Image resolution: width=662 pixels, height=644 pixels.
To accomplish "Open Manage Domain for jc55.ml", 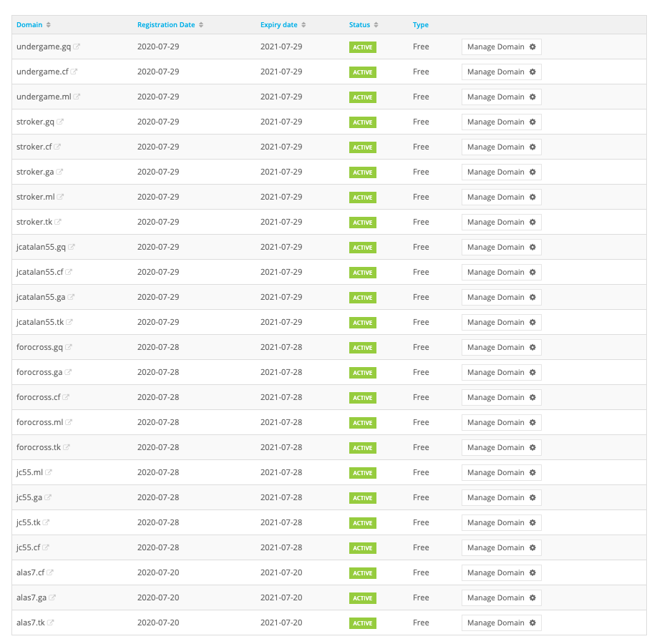I will (x=501, y=472).
